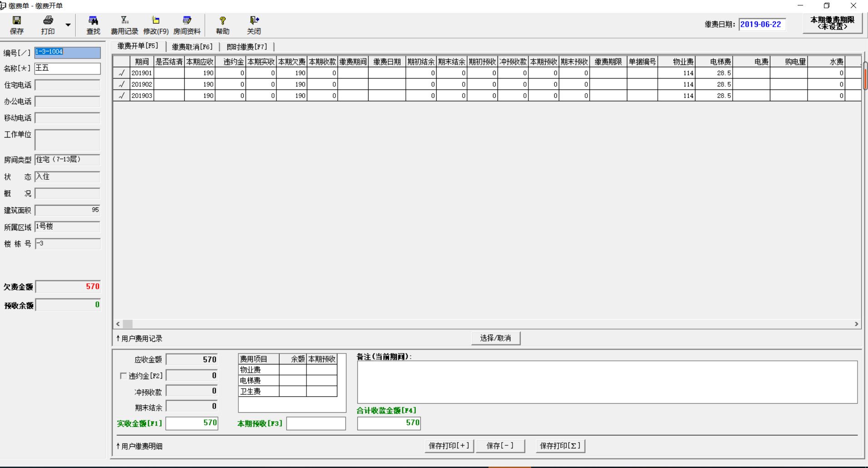Click the 期间 column header
Image resolution: width=868 pixels, height=468 pixels.
[142, 62]
